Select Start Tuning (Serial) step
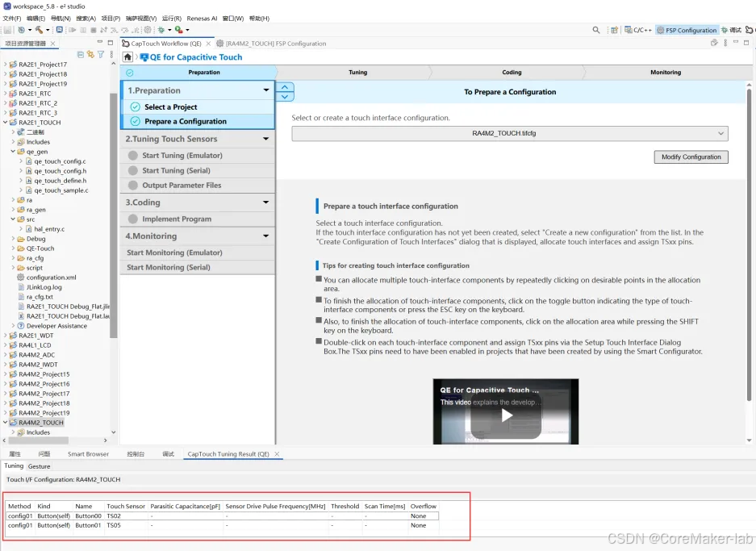 pyautogui.click(x=198, y=170)
